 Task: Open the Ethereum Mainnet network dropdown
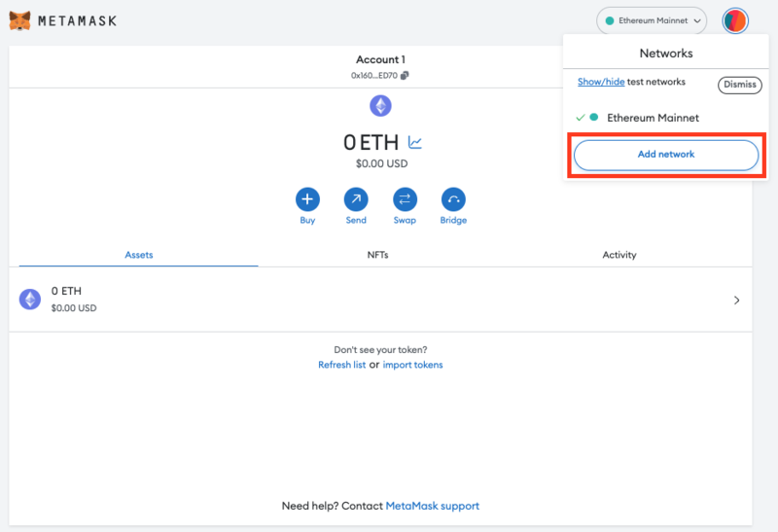coord(652,20)
